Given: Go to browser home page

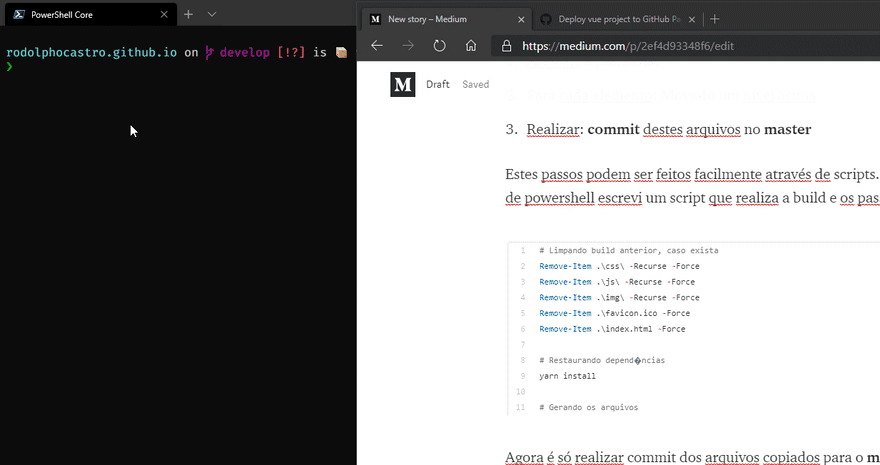Looking at the screenshot, I should 471,46.
